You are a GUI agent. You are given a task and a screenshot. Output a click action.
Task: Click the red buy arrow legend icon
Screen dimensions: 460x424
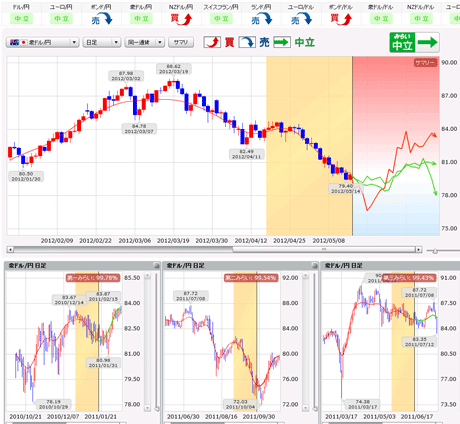point(212,42)
